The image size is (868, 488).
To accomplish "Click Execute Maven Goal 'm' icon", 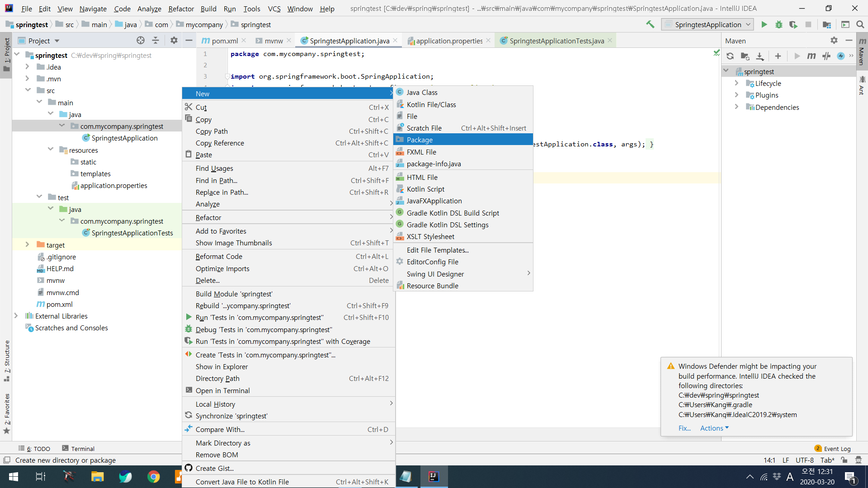I will tap(811, 56).
